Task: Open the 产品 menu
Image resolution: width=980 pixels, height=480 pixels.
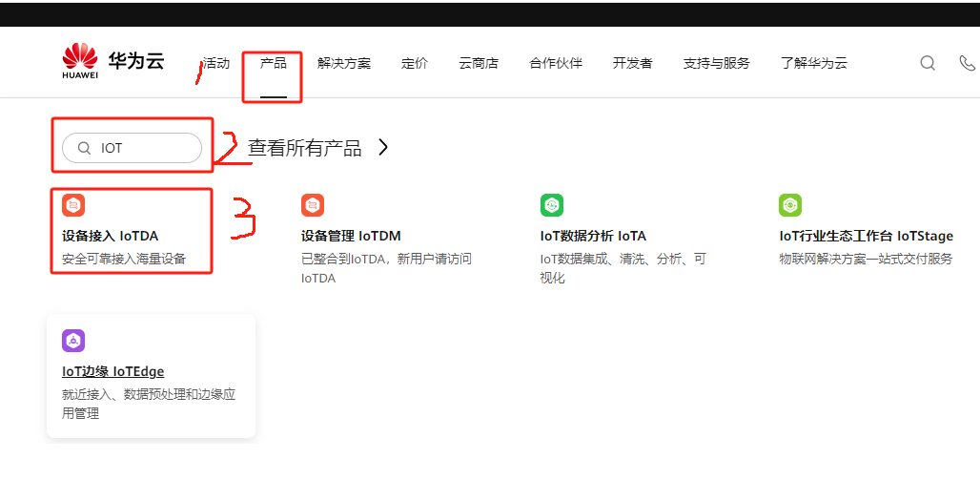Action: pos(274,63)
